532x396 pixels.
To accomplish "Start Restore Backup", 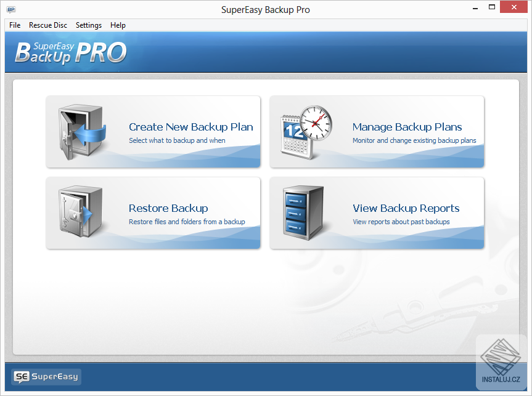I will (x=168, y=208).
